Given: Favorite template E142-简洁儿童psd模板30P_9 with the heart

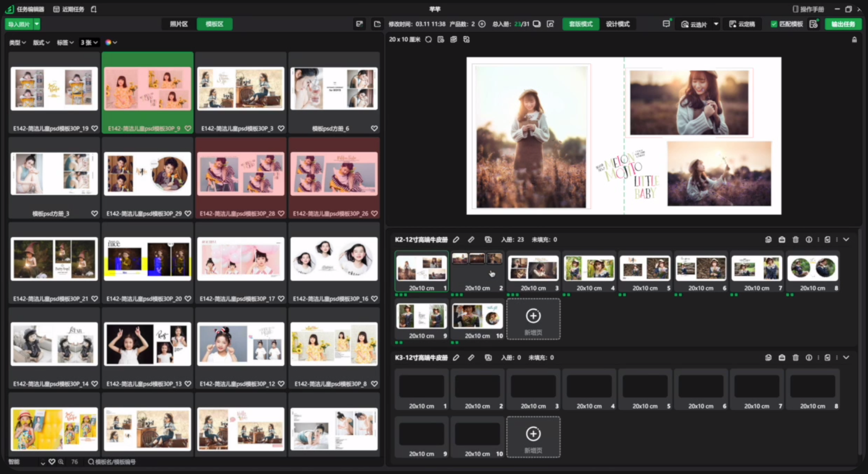Looking at the screenshot, I should click(188, 128).
